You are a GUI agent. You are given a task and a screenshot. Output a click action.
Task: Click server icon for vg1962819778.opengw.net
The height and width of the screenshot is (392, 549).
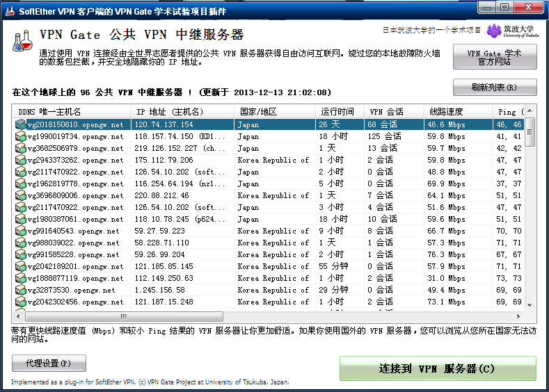click(21, 183)
